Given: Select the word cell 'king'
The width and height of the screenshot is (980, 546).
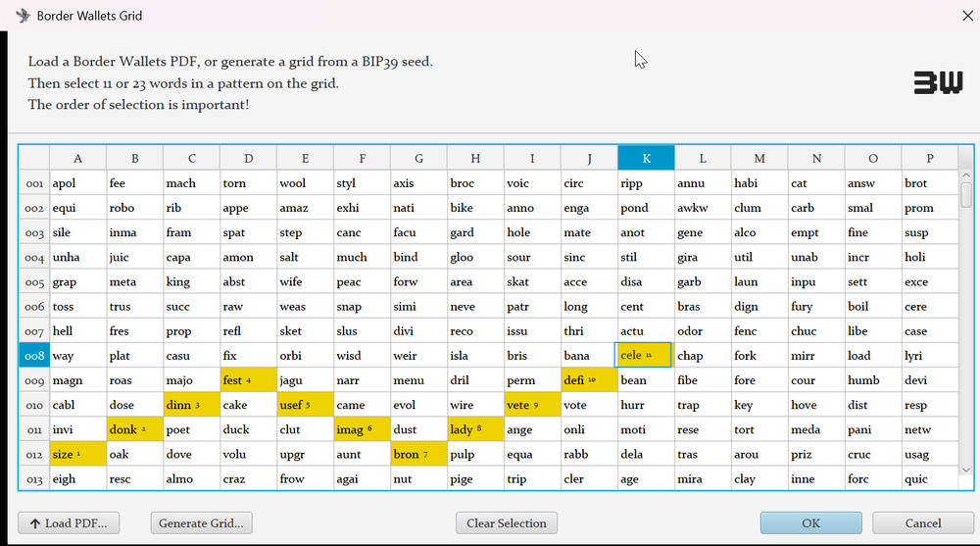Looking at the screenshot, I should (x=192, y=282).
